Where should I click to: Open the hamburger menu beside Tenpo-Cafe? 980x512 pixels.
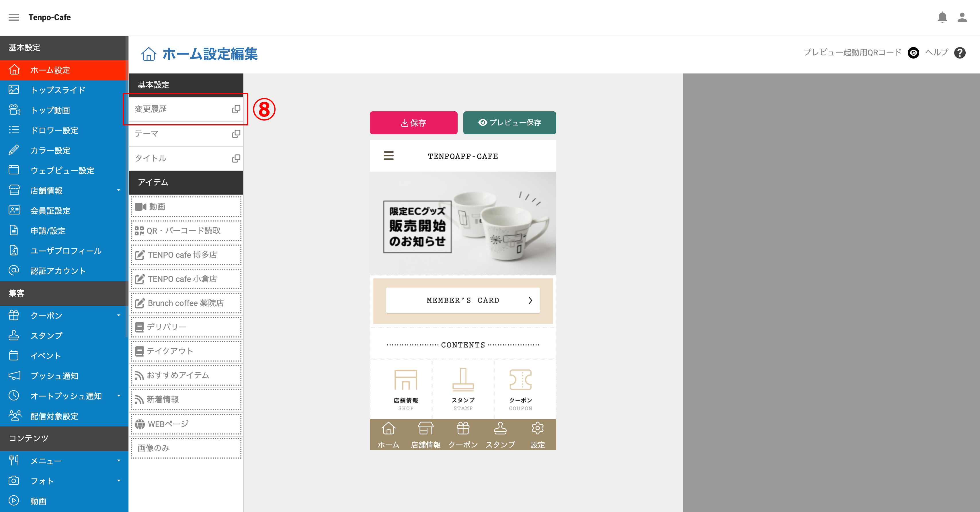click(x=14, y=17)
